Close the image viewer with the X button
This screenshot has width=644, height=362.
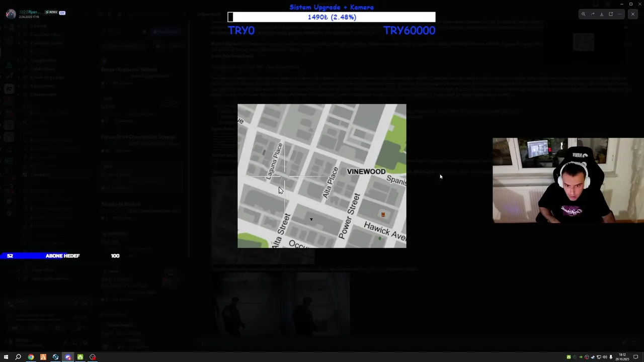633,14
